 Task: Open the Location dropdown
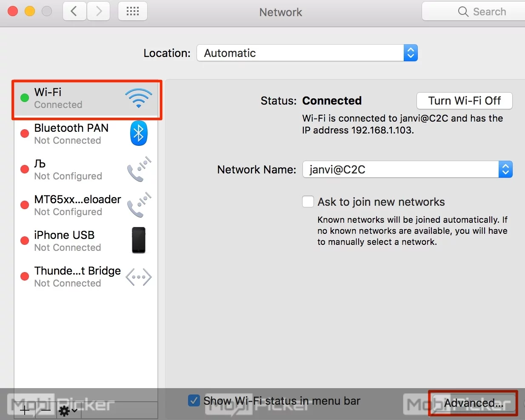(x=307, y=53)
